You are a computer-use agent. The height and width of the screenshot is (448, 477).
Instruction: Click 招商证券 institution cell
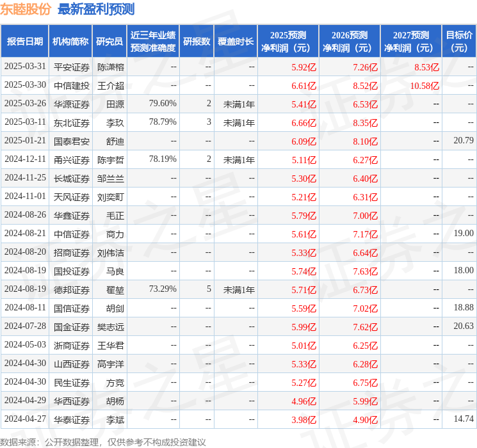click(x=72, y=253)
